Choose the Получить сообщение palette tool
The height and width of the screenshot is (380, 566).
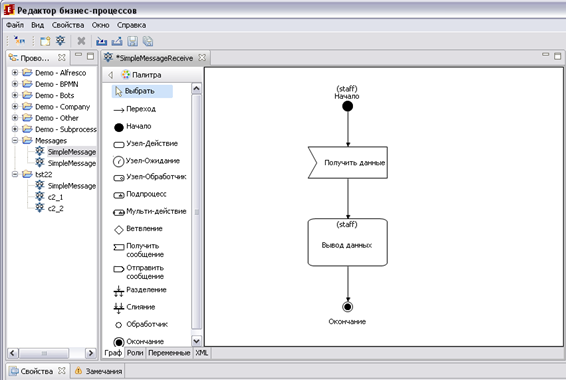pos(139,250)
